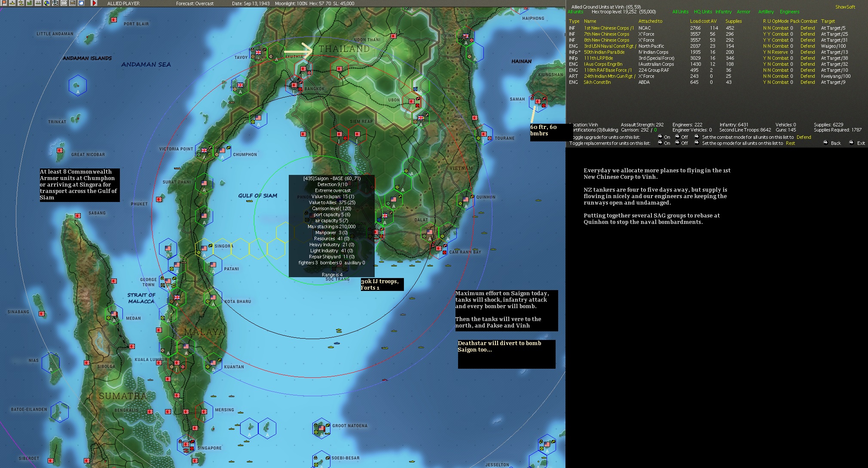This screenshot has height=468, width=868.
Task: Switch to the Engineers filter tab
Action: tap(789, 12)
